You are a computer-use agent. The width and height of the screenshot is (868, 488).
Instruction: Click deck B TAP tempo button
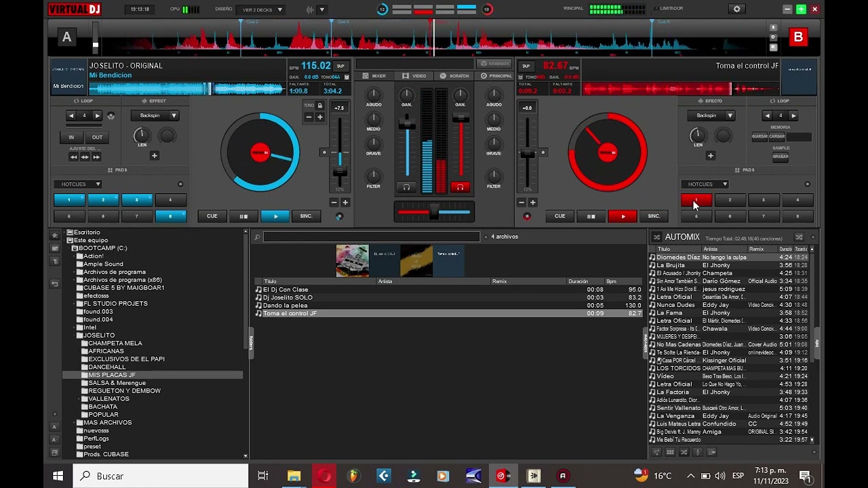click(526, 66)
